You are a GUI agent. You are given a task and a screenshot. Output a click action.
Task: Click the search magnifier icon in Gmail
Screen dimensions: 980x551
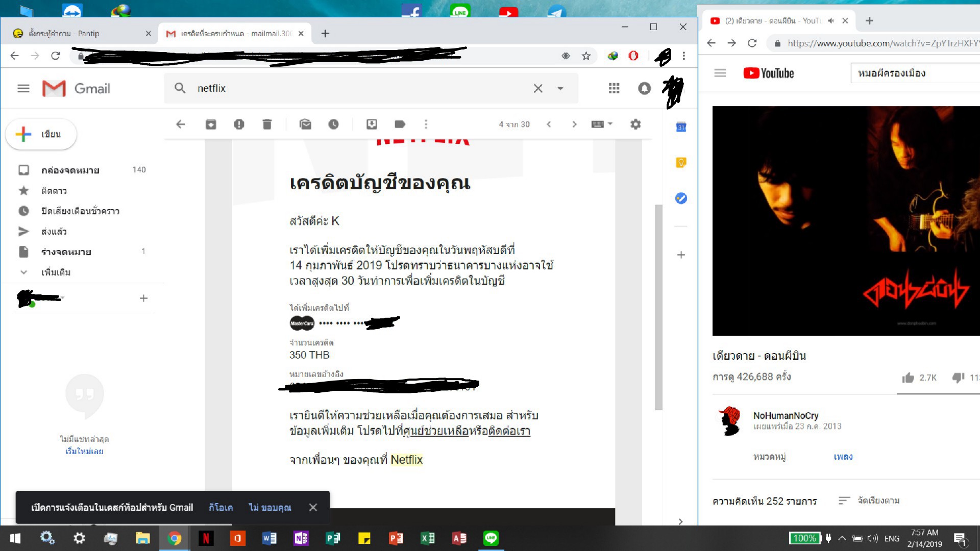(180, 88)
